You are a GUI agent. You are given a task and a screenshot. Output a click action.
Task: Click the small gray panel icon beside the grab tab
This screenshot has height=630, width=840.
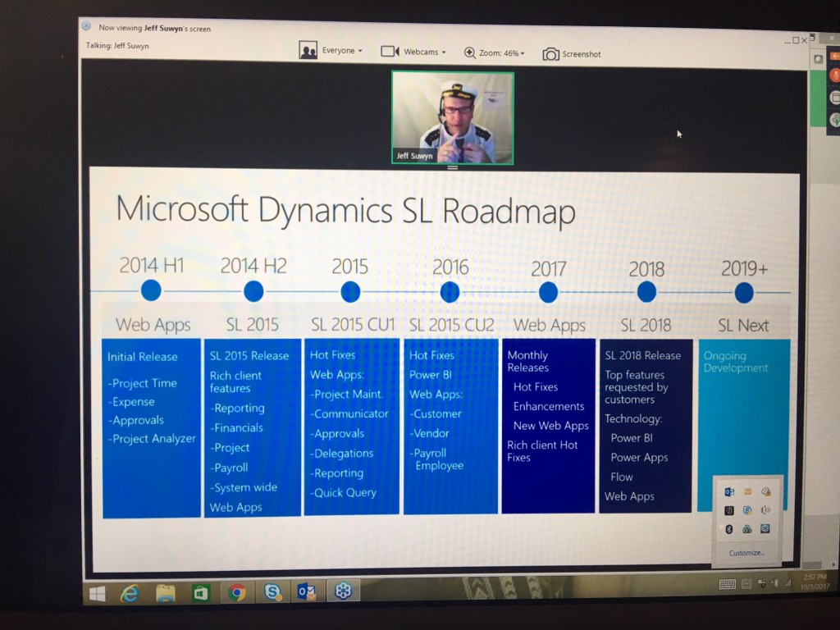(x=818, y=59)
